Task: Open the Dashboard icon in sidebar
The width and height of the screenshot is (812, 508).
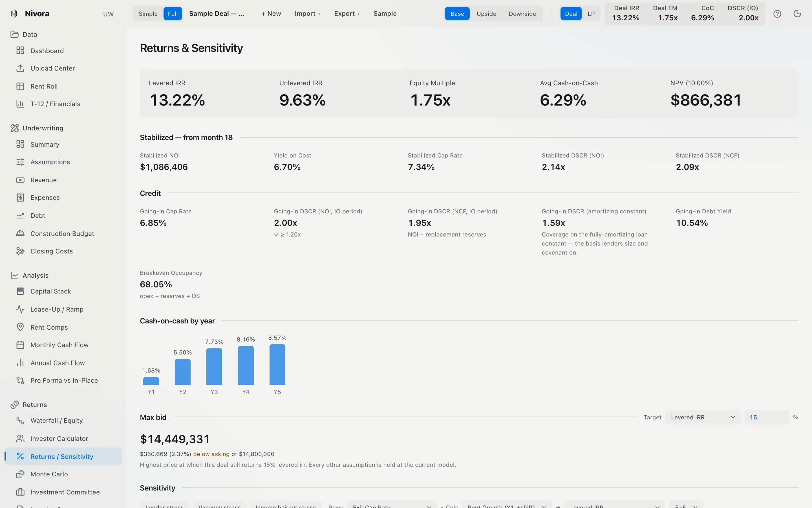Action: click(20, 51)
